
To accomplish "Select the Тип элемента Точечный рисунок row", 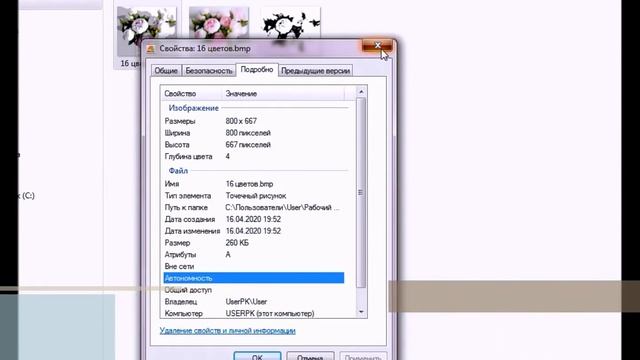I will [x=253, y=196].
